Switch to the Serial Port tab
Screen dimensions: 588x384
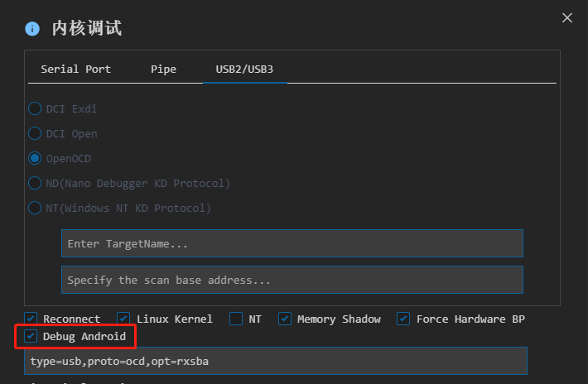click(75, 70)
